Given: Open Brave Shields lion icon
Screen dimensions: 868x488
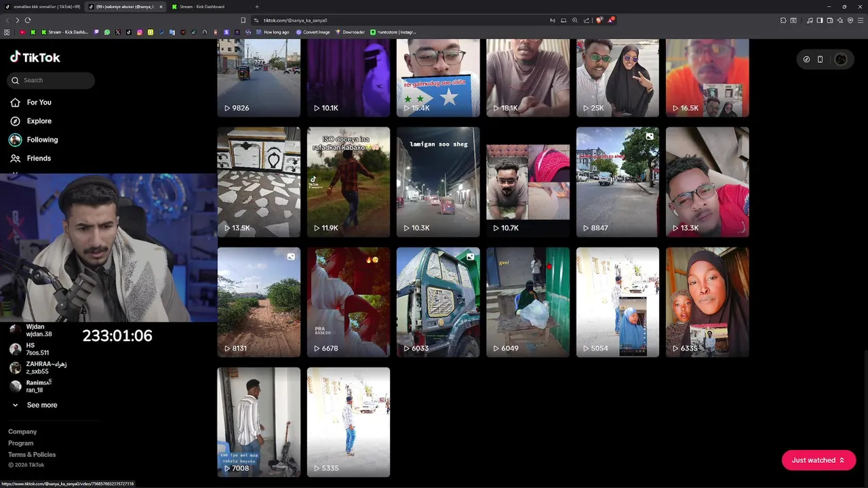Looking at the screenshot, I should click(599, 20).
